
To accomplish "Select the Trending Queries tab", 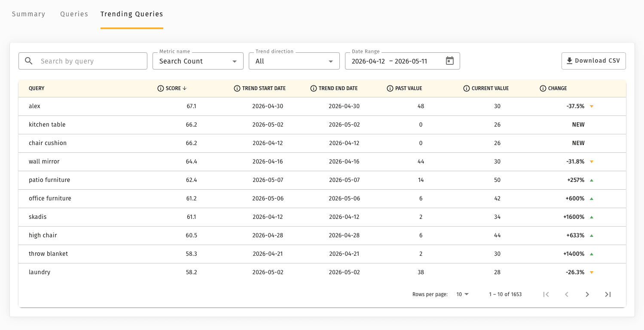I will (132, 14).
